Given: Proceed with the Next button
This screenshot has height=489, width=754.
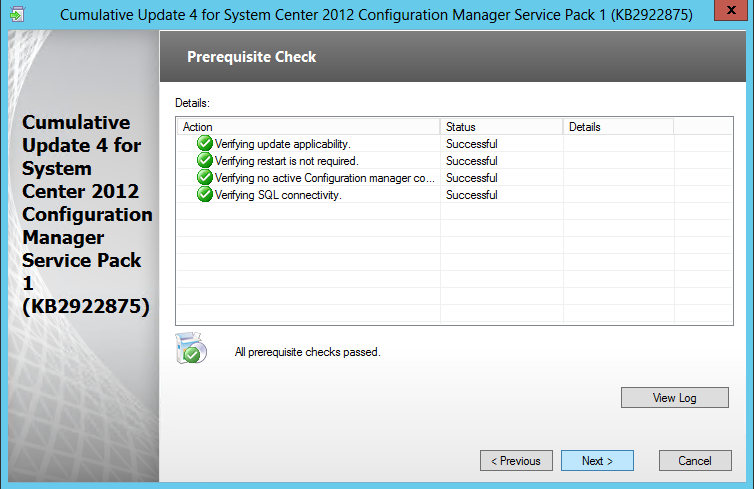Looking at the screenshot, I should click(x=597, y=461).
